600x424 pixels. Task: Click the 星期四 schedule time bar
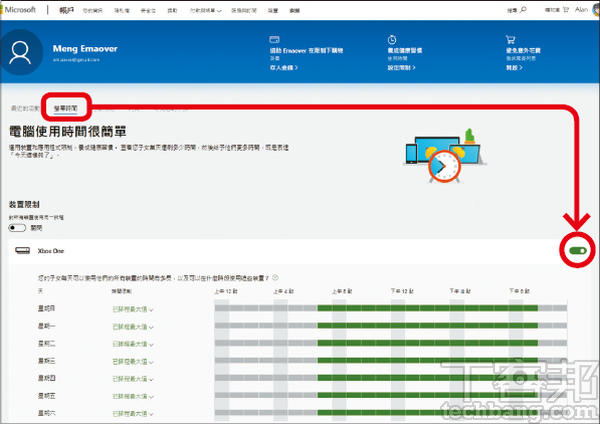click(x=391, y=378)
